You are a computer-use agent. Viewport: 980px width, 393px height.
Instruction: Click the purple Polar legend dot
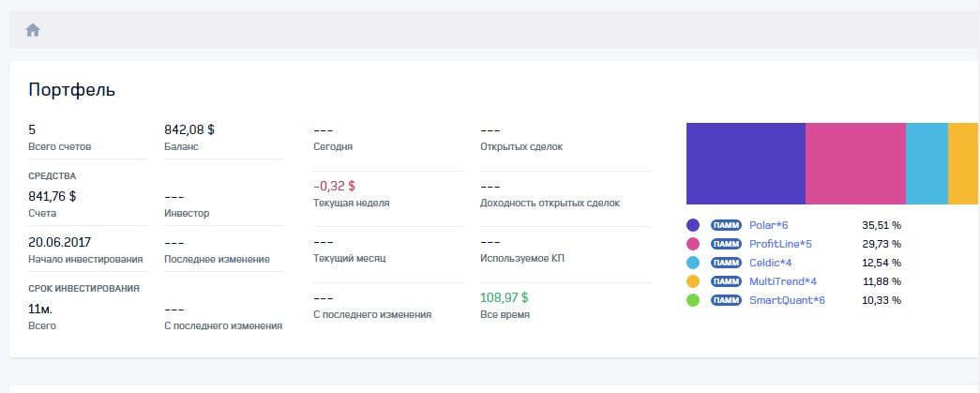pyautogui.click(x=693, y=225)
